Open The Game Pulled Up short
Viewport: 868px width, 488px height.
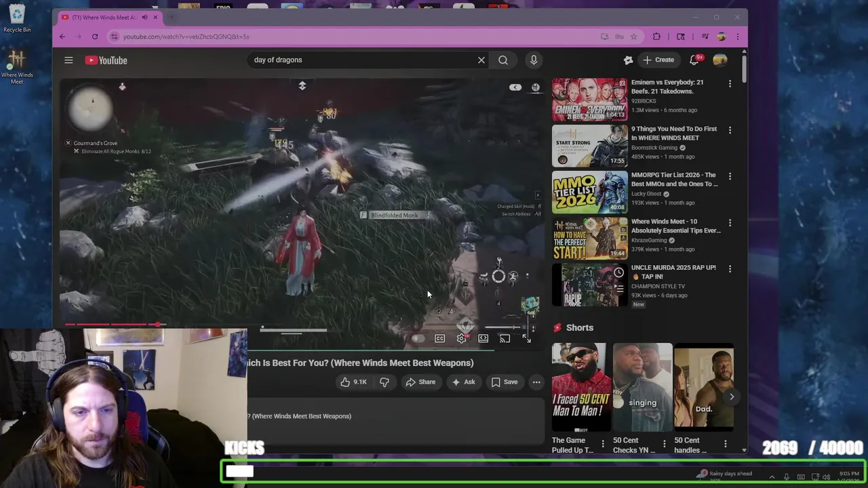pyautogui.click(x=581, y=388)
